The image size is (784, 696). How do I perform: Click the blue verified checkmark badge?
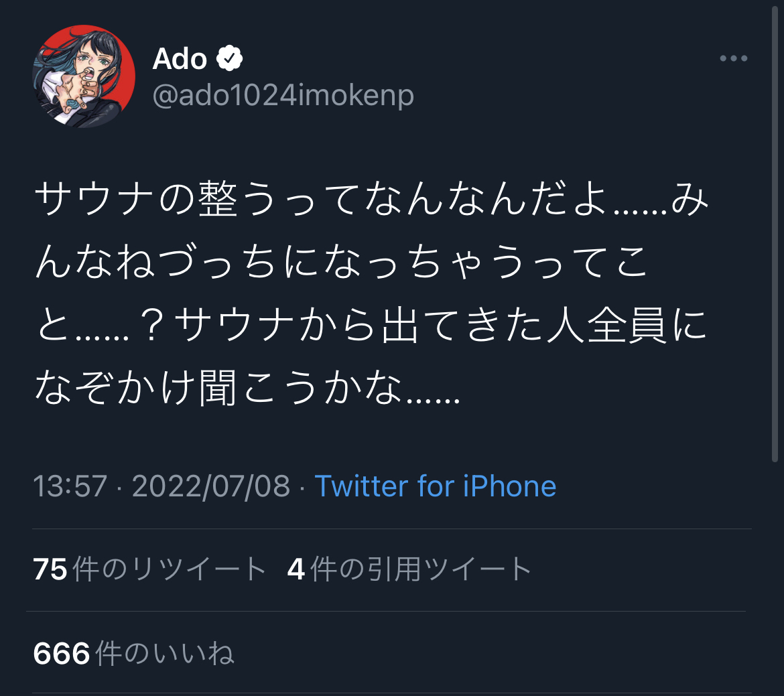(x=229, y=58)
